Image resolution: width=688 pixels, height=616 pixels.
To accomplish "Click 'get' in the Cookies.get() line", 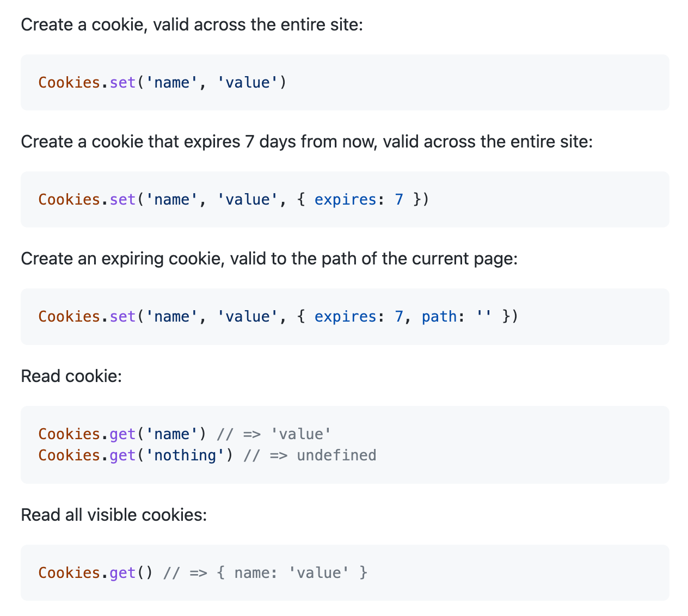I will pyautogui.click(x=122, y=573).
